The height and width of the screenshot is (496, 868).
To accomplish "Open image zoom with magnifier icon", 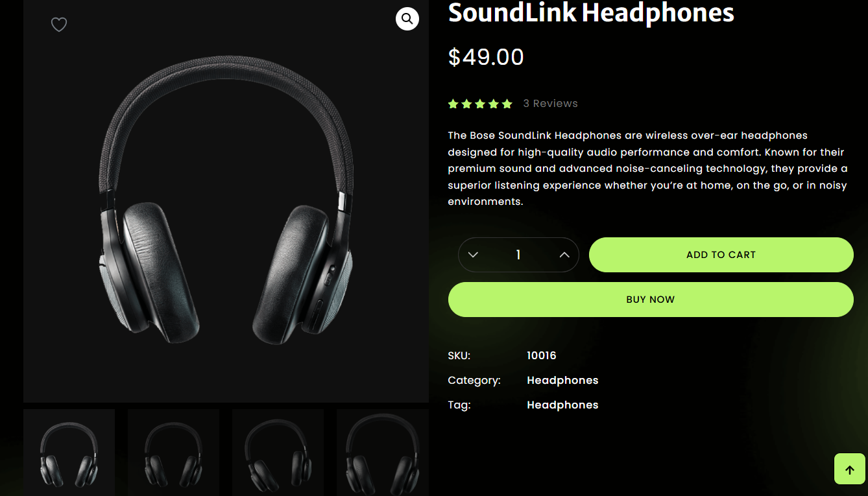I will 407,19.
